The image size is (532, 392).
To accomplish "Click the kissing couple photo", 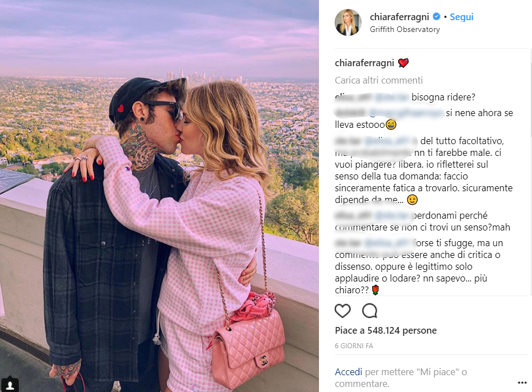I will (x=159, y=196).
